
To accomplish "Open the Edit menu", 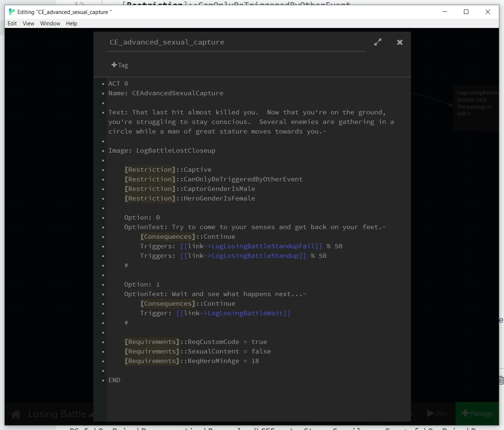I will tap(12, 24).
